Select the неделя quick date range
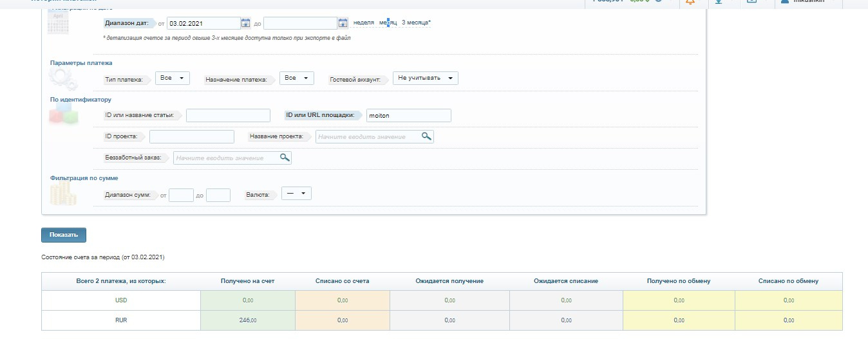This screenshot has width=868, height=339. pos(363,23)
